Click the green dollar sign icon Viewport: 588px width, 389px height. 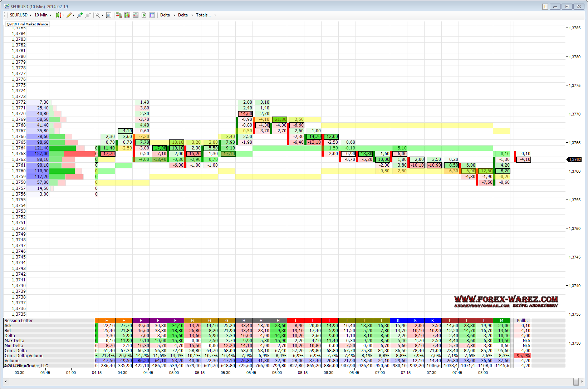click(x=144, y=15)
